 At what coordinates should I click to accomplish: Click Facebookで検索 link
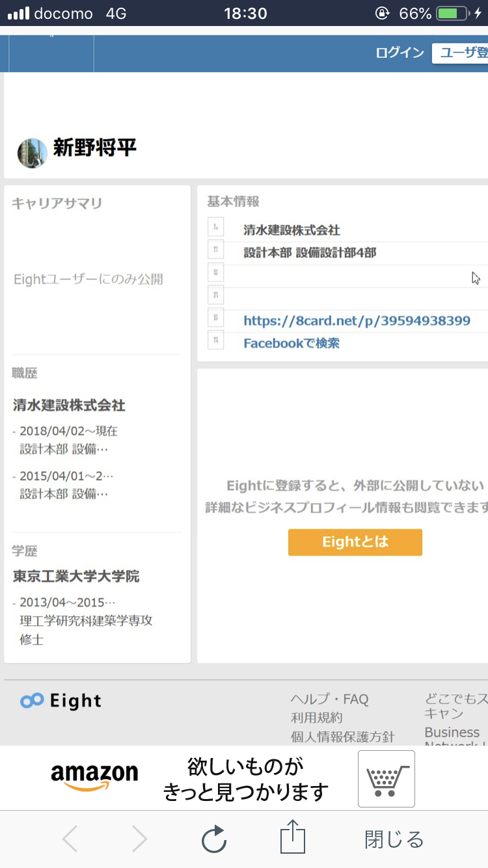point(291,343)
